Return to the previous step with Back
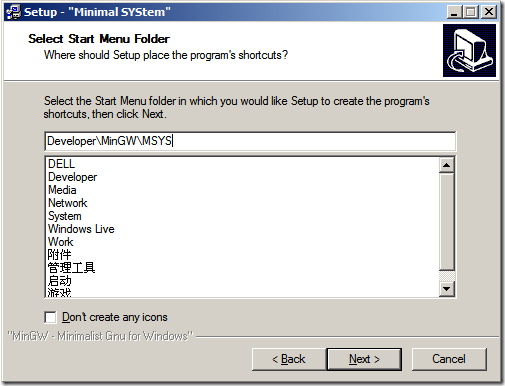 [289, 359]
